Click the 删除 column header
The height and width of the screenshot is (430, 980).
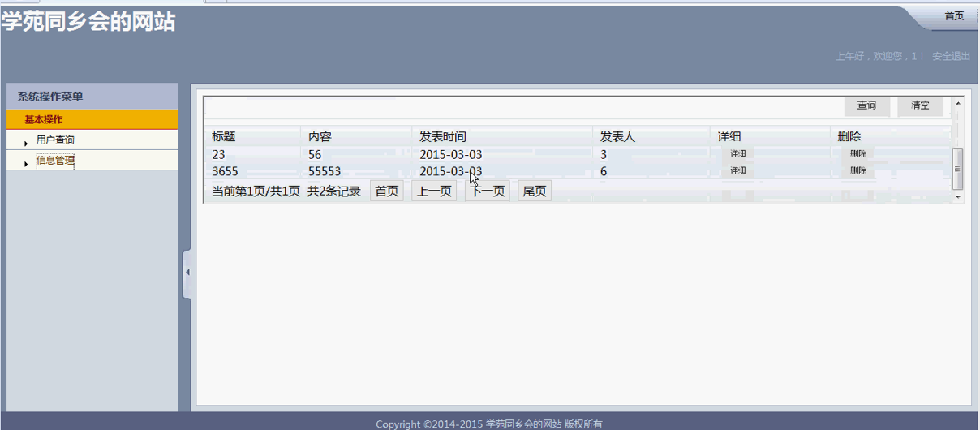(x=849, y=137)
